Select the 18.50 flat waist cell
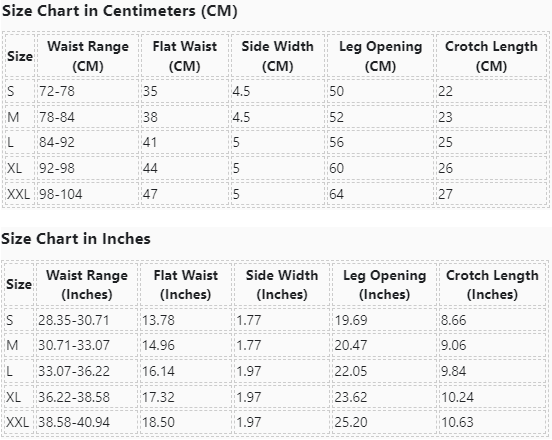This screenshot has height=440, width=552. 186,422
